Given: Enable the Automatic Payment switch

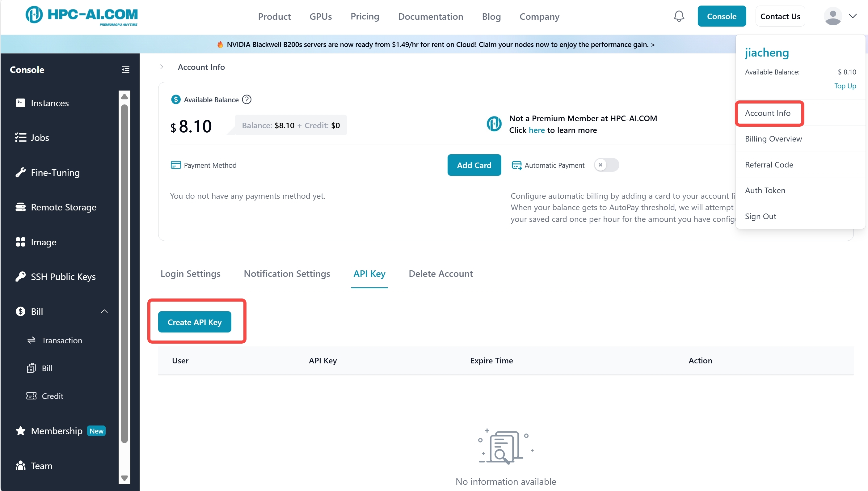Looking at the screenshot, I should point(606,165).
